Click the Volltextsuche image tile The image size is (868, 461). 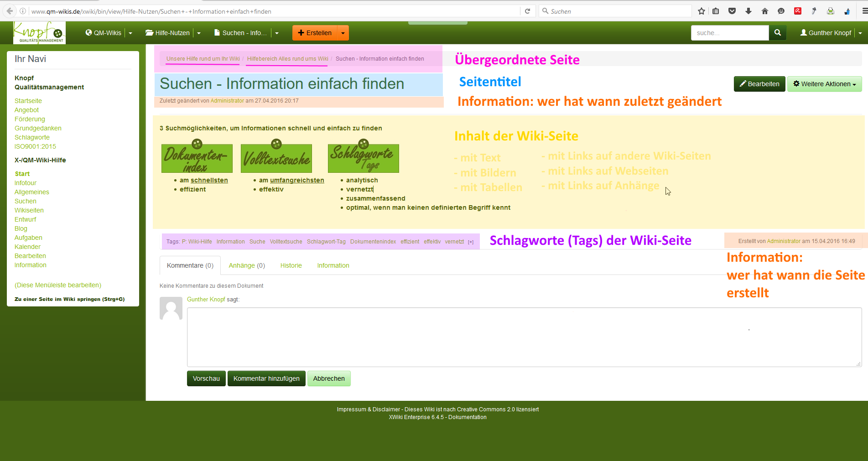(x=276, y=157)
